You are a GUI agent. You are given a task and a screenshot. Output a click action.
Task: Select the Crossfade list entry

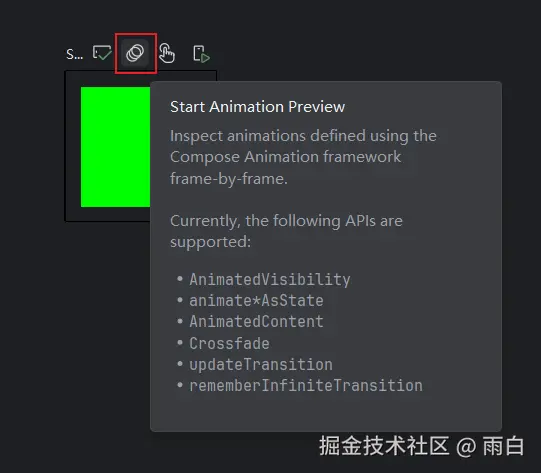pyautogui.click(x=229, y=343)
